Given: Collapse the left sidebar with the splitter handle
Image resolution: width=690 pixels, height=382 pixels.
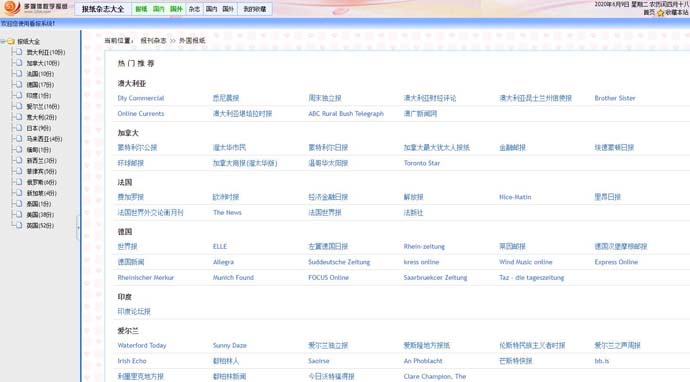Looking at the screenshot, I should pyautogui.click(x=78, y=228).
